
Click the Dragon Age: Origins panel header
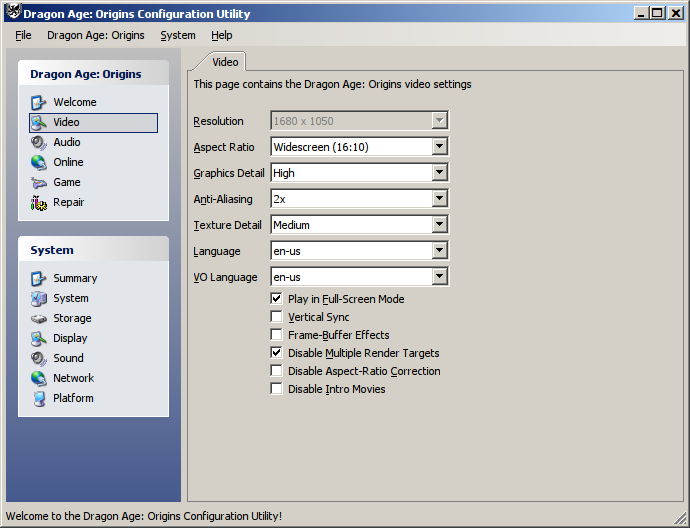tap(93, 73)
